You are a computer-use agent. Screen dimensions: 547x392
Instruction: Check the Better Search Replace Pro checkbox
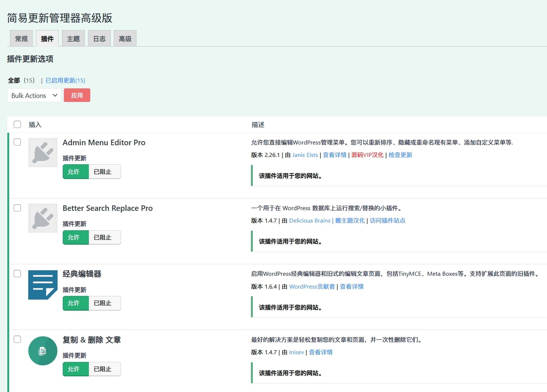coord(17,208)
